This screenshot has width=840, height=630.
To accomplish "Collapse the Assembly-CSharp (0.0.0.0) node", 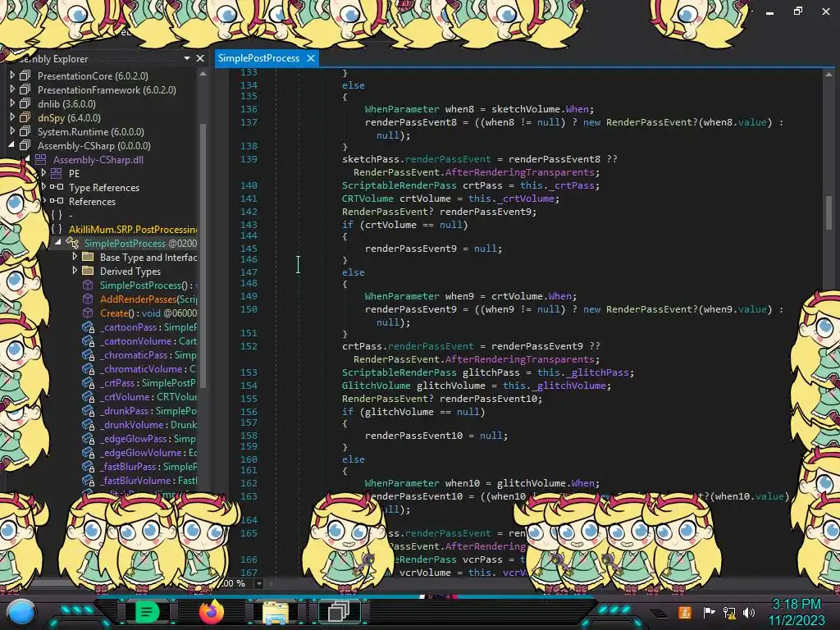I will point(11,145).
